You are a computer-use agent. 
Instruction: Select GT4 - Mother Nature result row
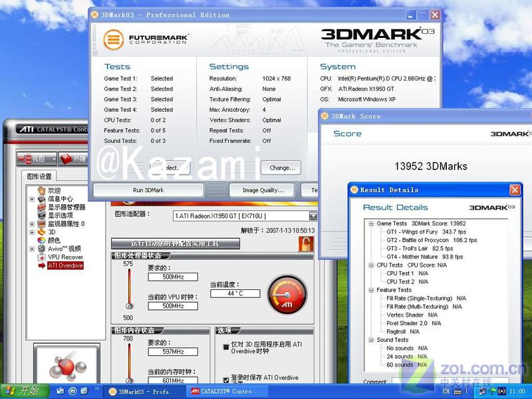click(424, 257)
